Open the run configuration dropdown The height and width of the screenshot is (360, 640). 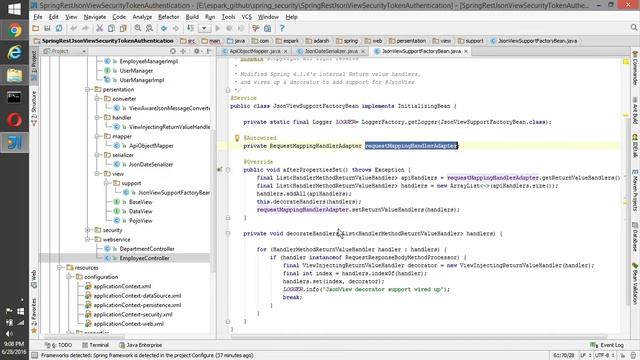[x=204, y=28]
